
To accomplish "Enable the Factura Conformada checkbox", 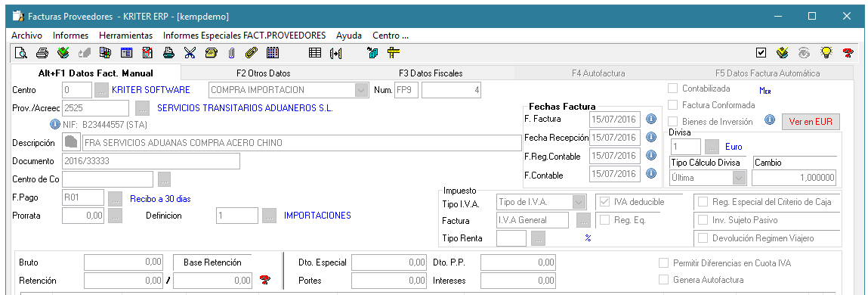I will pyautogui.click(x=673, y=105).
